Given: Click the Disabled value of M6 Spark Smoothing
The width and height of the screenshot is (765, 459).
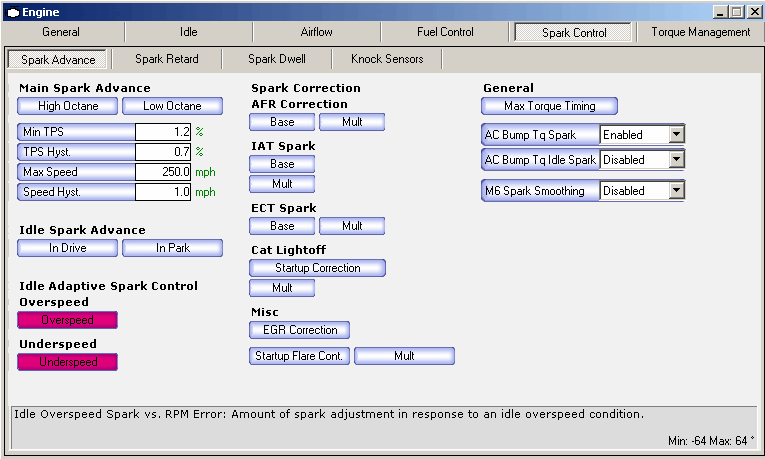Looking at the screenshot, I should coord(634,191).
